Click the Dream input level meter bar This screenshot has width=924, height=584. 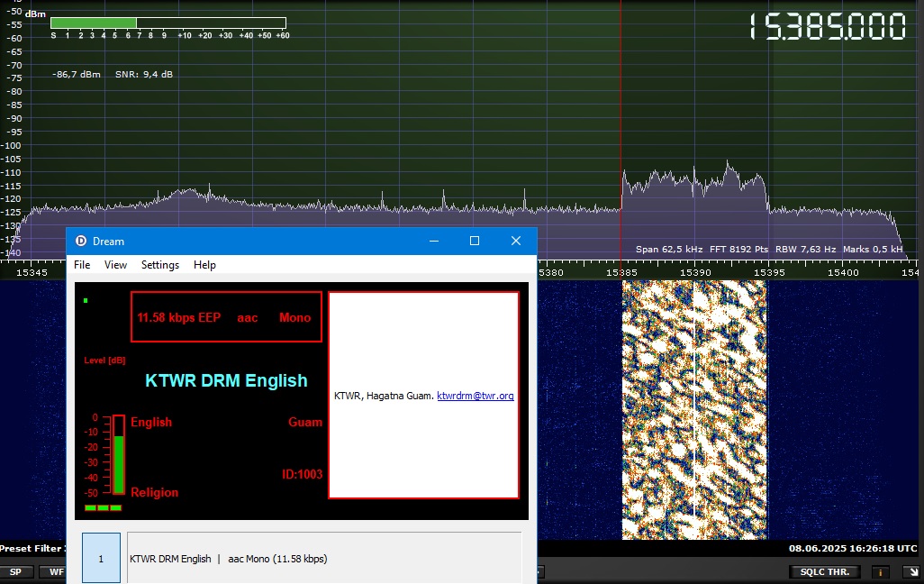point(119,455)
